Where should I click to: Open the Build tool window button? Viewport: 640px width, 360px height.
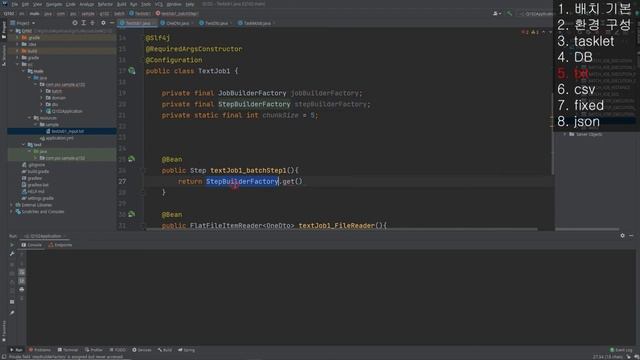click(x=165, y=350)
